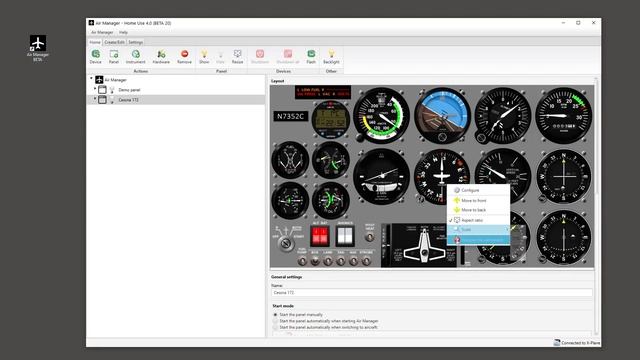Click the white avionics rocker switch

345,236
